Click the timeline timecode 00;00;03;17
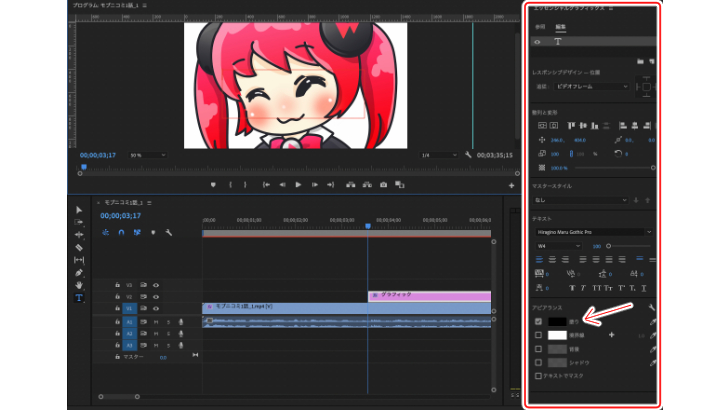 [x=120, y=216]
